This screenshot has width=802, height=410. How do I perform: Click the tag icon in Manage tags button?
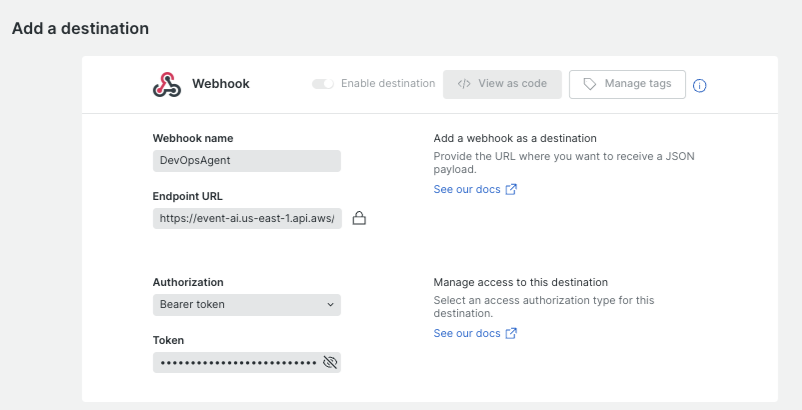[x=590, y=84]
